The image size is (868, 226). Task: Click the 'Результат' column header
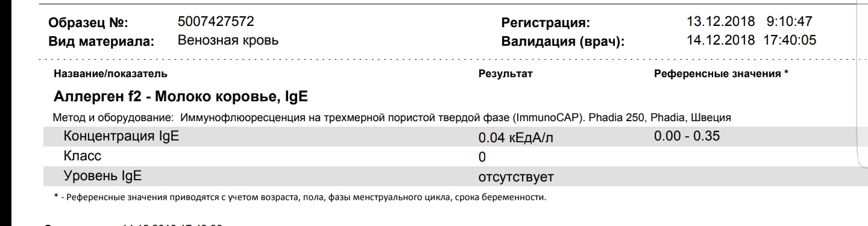(506, 74)
